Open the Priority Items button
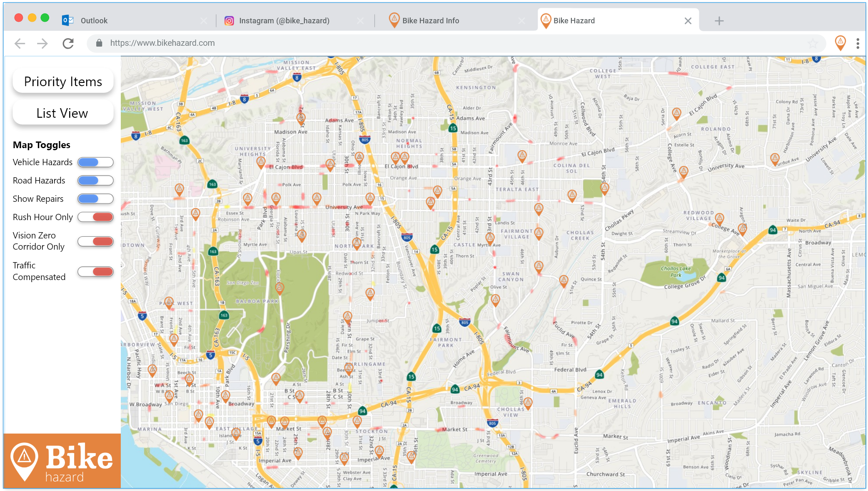Image resolution: width=868 pixels, height=491 pixels. click(63, 82)
